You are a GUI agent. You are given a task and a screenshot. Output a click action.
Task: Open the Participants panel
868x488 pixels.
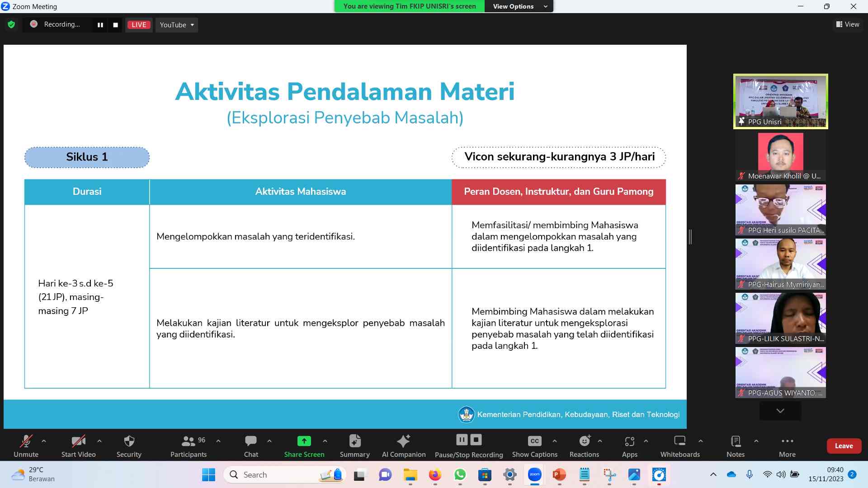189,446
